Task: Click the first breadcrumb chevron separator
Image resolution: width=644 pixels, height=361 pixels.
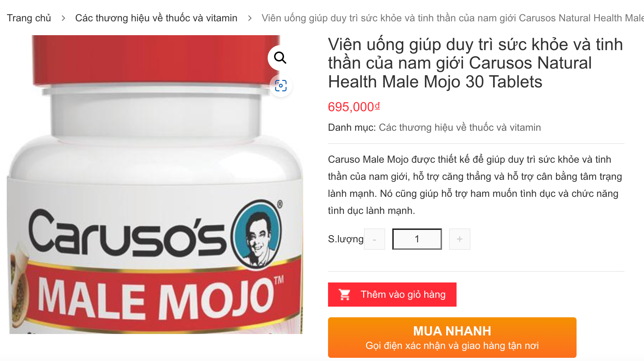Action: click(x=63, y=18)
